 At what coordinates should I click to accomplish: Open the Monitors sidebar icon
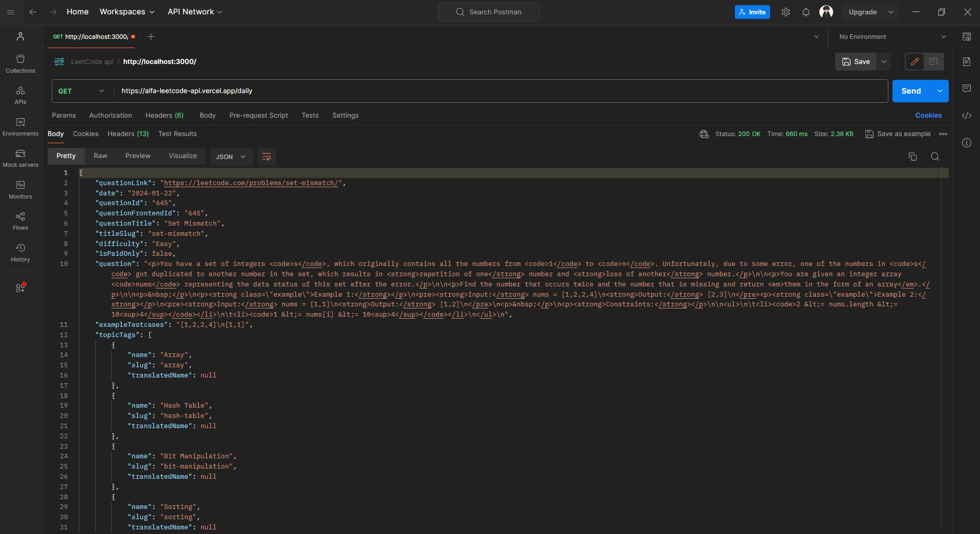click(20, 190)
